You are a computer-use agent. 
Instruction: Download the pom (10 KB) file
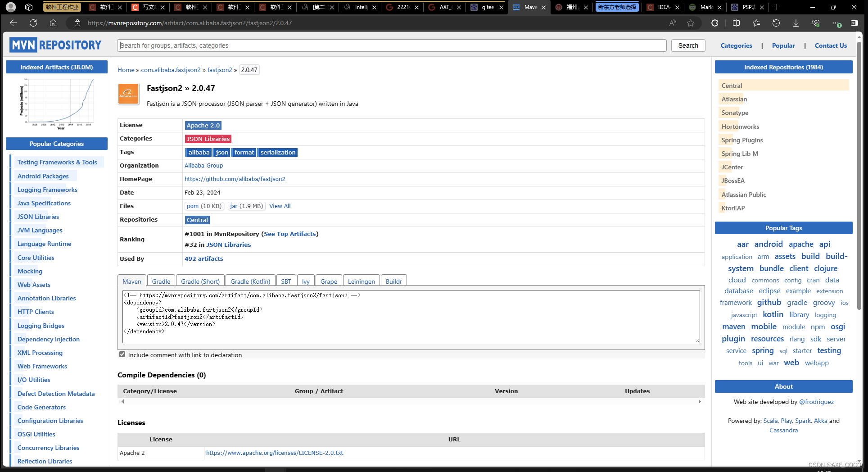204,206
